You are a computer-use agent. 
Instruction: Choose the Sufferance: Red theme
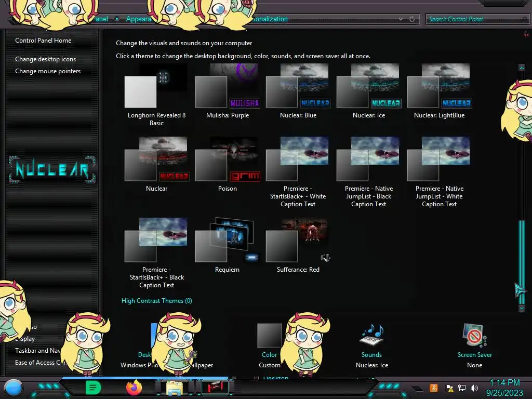click(x=298, y=246)
